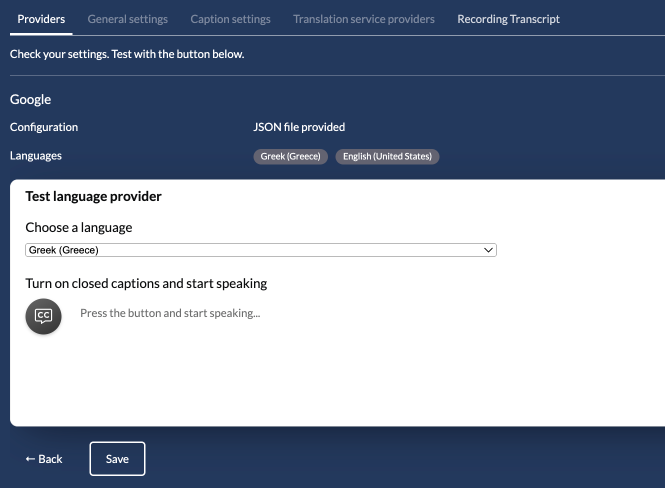Click the Configuration label
The image size is (665, 488).
[44, 127]
